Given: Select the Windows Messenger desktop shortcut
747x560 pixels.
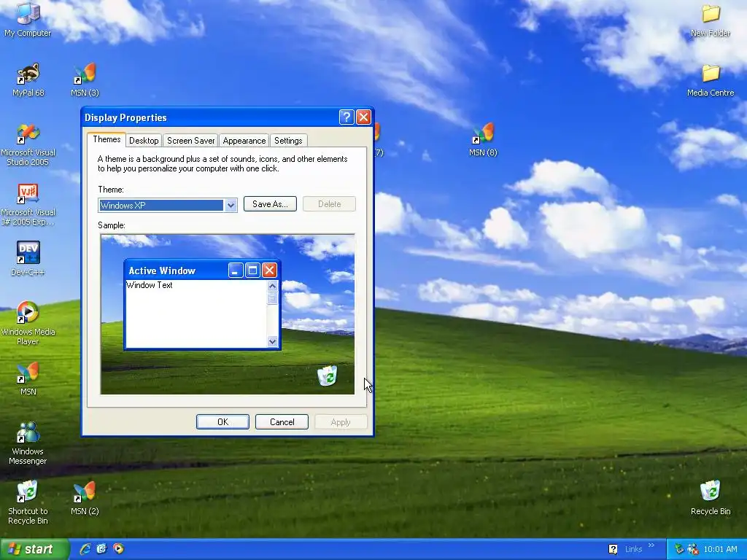Looking at the screenshot, I should [28, 443].
